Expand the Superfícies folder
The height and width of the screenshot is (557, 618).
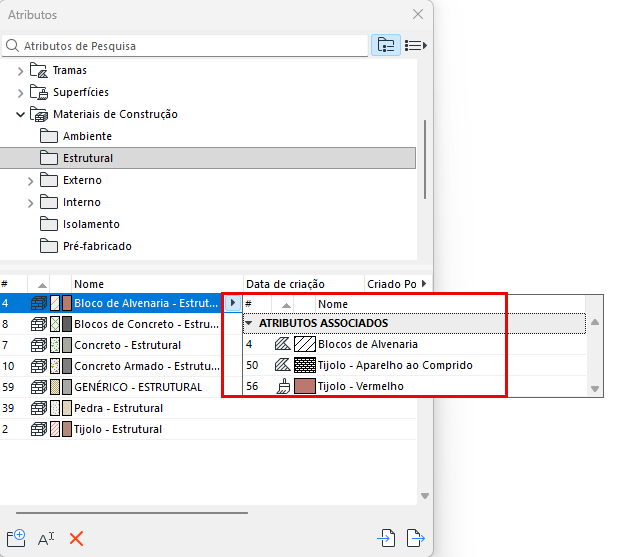[x=20, y=93]
